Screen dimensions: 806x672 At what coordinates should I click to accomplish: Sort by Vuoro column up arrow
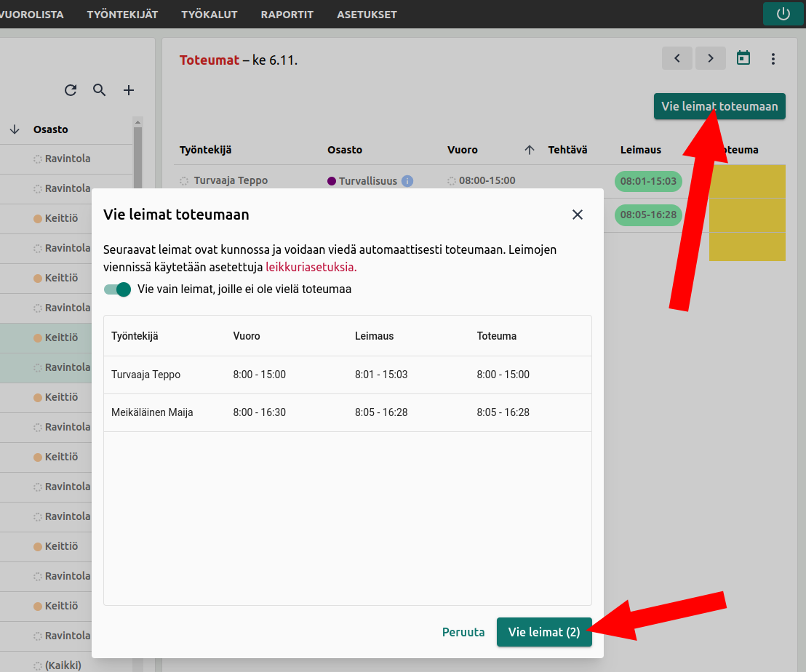[x=530, y=150]
